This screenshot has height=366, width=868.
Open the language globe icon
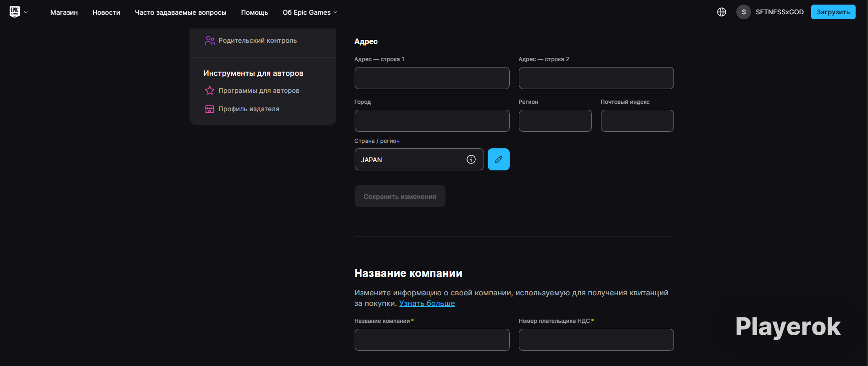[x=722, y=12]
